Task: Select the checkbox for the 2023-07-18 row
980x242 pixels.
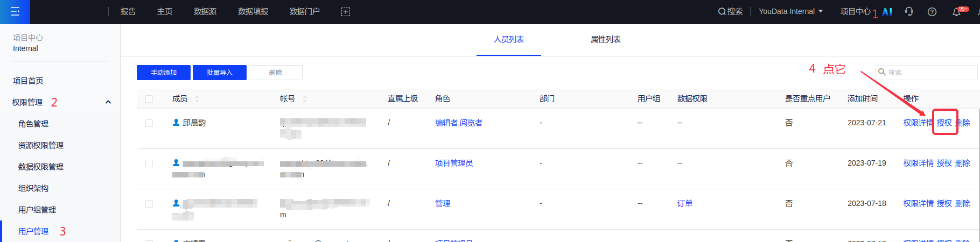Action: (149, 204)
